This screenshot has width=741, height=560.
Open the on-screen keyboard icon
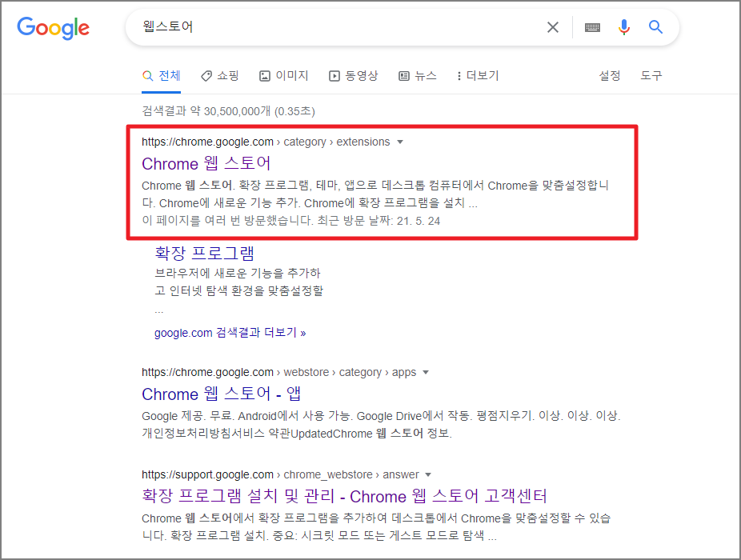coord(592,27)
